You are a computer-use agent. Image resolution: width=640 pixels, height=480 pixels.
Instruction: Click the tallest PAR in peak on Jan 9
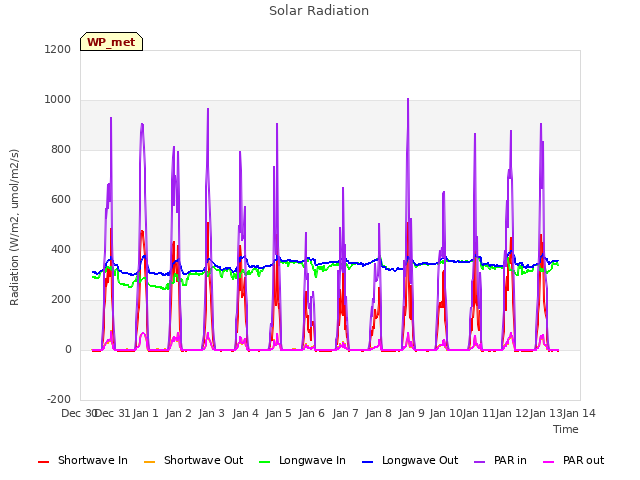(408, 99)
